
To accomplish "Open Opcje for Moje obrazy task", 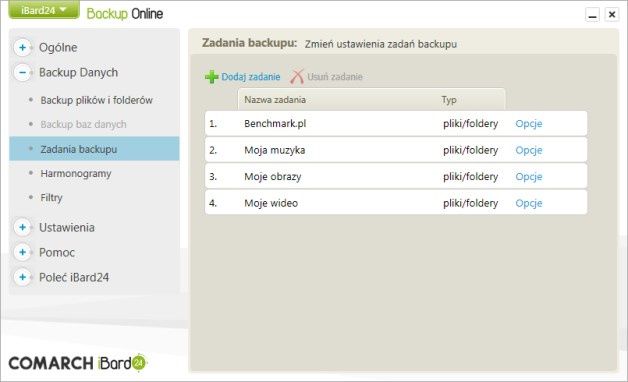I will tap(529, 177).
